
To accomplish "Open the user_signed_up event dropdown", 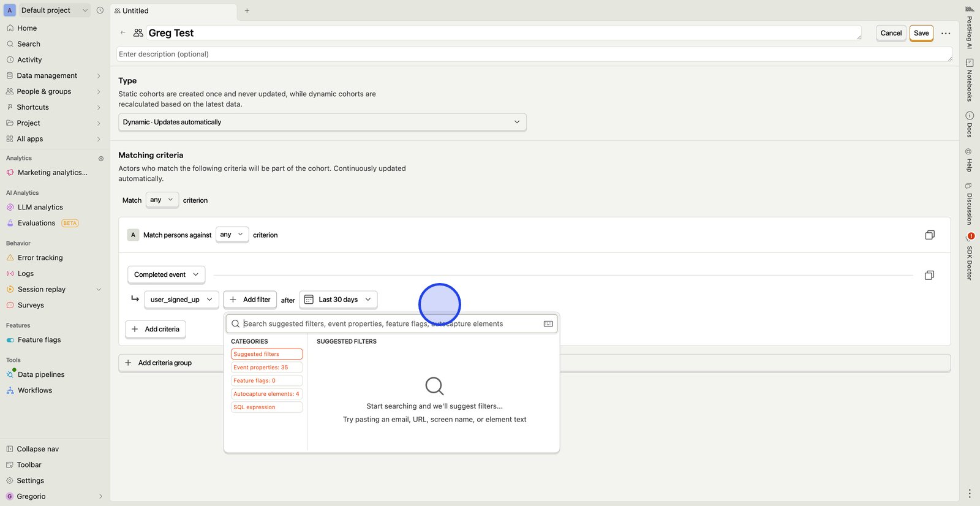I will 181,300.
